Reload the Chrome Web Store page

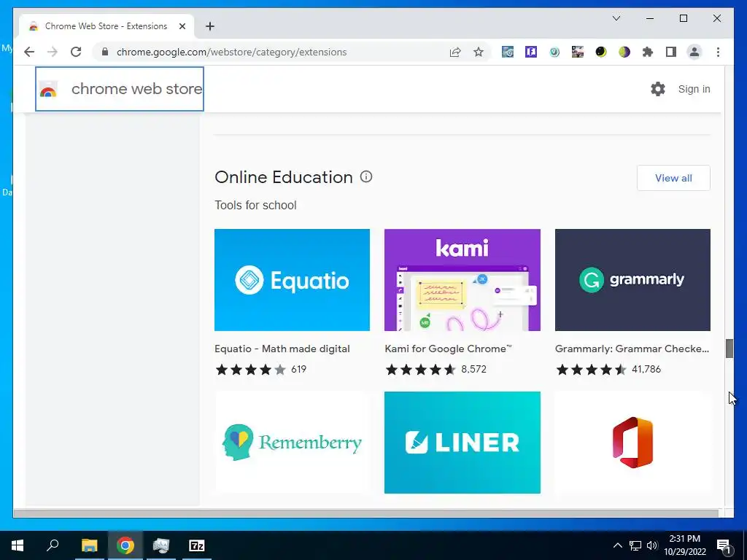tap(76, 52)
